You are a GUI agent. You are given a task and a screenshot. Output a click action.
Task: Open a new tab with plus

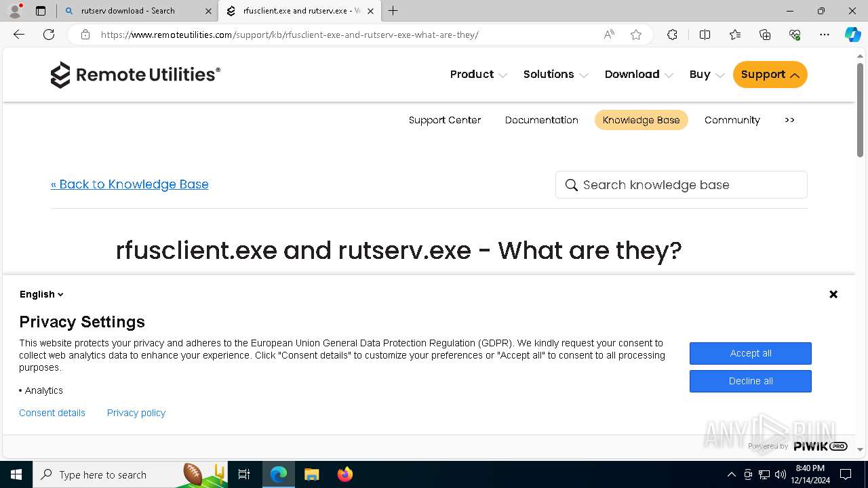tap(393, 11)
